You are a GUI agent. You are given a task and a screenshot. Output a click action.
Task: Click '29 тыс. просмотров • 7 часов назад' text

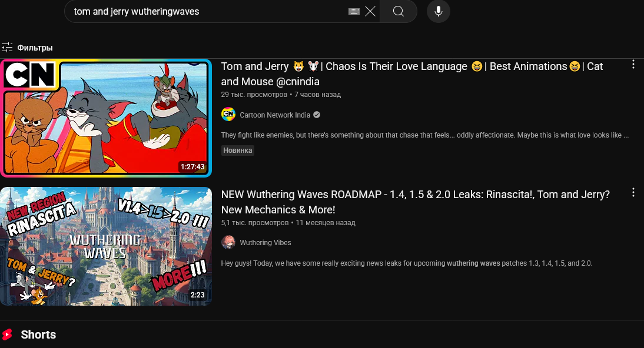[281, 95]
